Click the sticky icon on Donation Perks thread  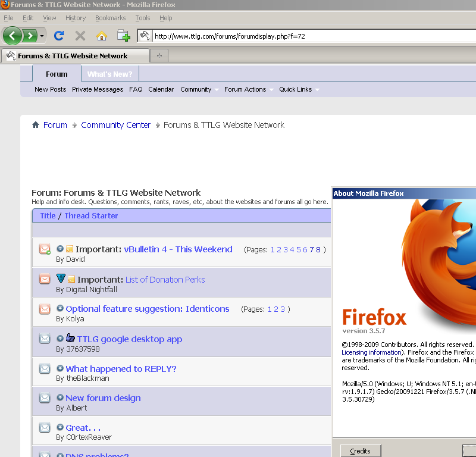71,279
